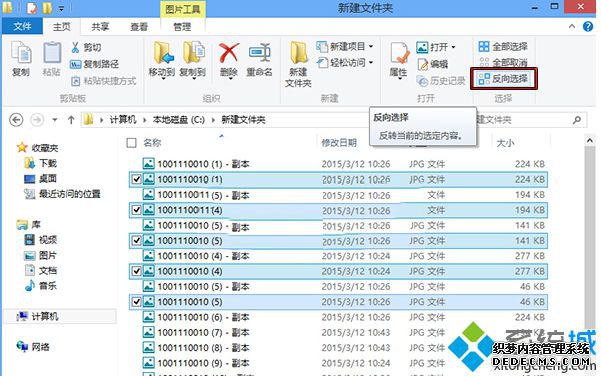This screenshot has height=376, width=601.
Task: Open Properties (属性) icon in ribbon
Action: coord(398,53)
